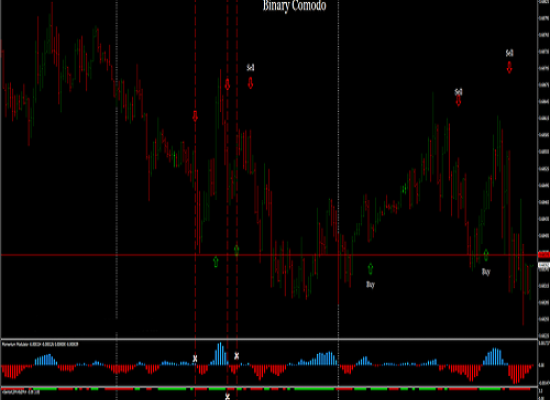Select the leftmost X marker in the histogram panel
This screenshot has height=400, width=550.
coord(195,359)
